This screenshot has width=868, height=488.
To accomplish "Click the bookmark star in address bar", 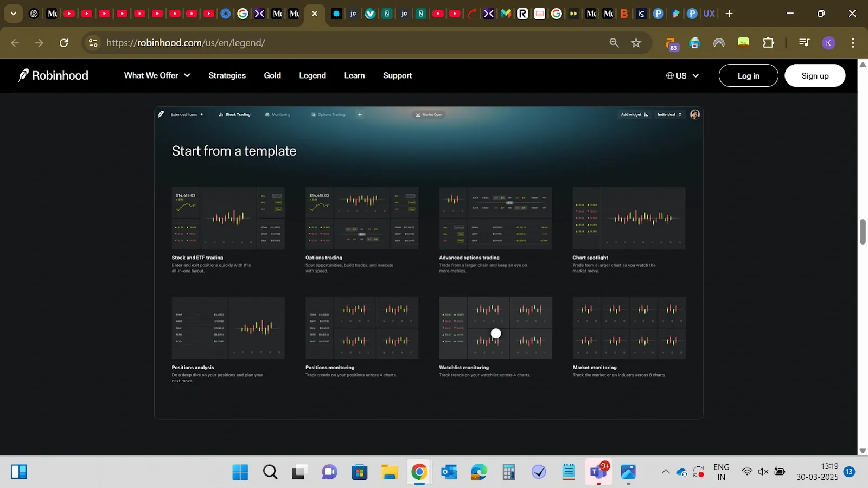I will 636,42.
